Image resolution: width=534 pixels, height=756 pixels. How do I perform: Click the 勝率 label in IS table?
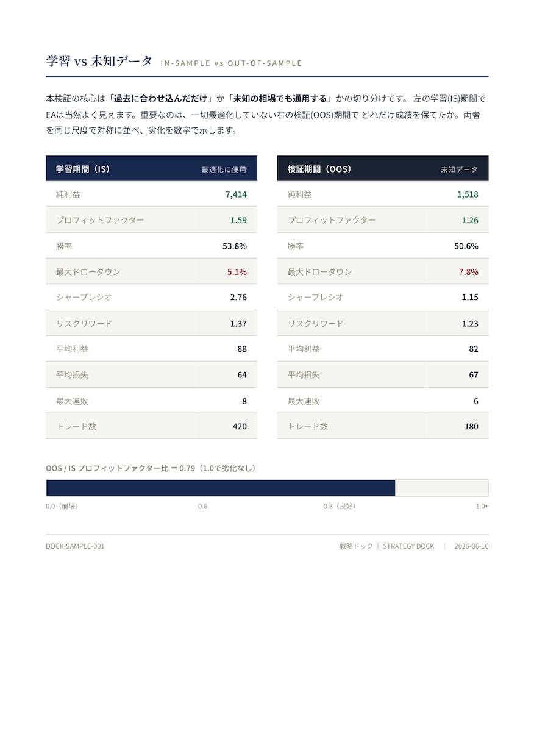pyautogui.click(x=64, y=246)
